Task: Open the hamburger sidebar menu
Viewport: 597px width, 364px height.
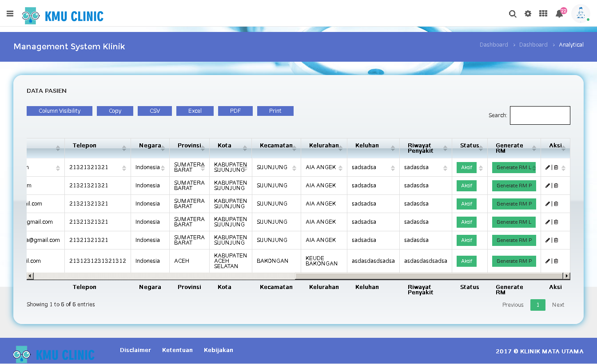Action: (10, 14)
